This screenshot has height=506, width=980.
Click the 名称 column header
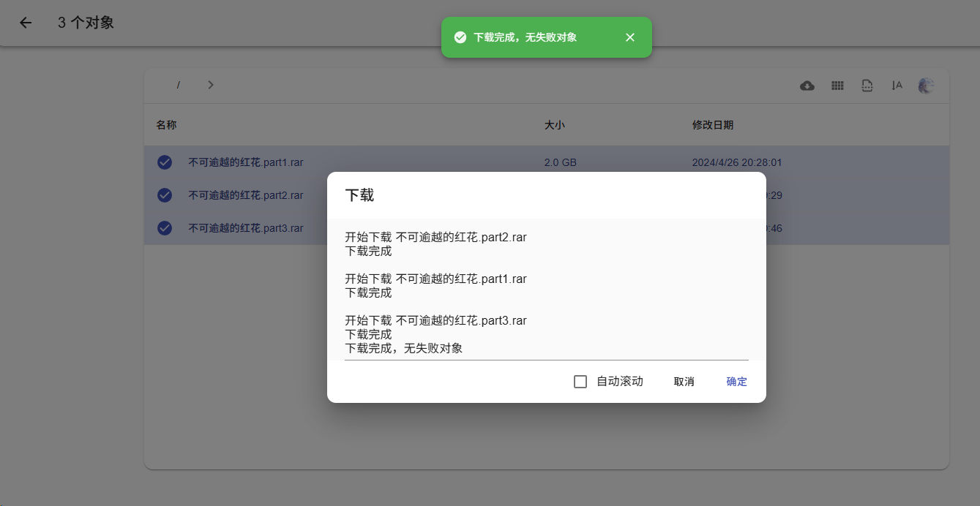(165, 124)
